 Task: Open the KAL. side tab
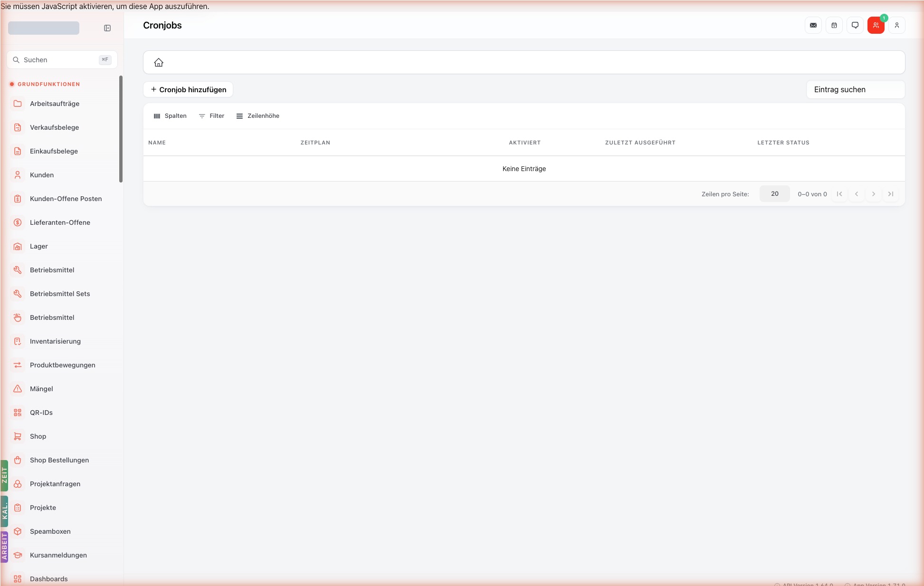[4, 511]
